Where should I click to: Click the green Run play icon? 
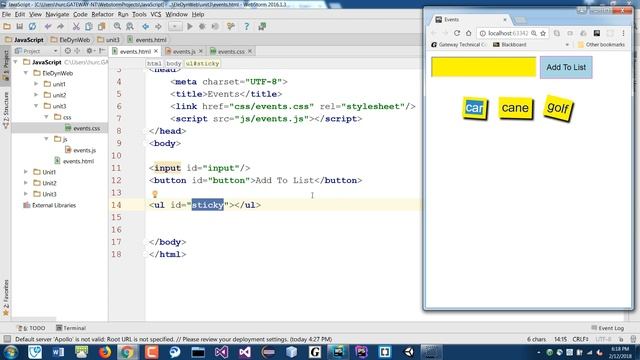coord(189,27)
